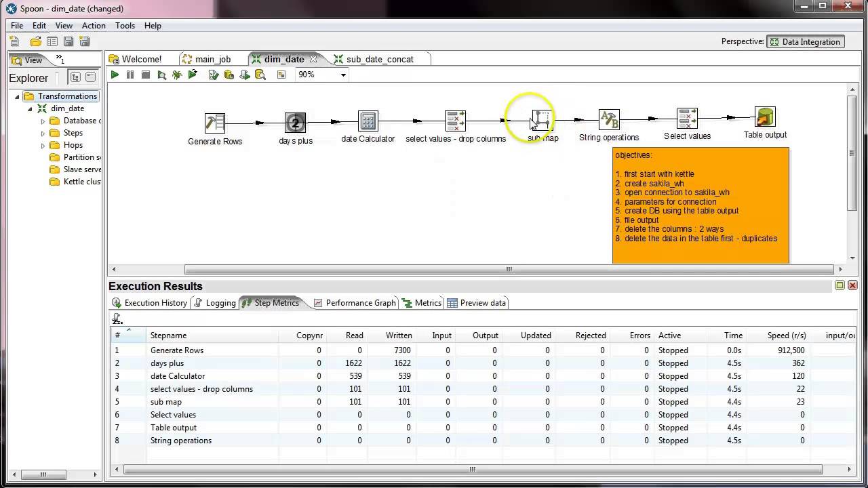Screen dimensions: 868x488
Task: Switch to the sub_date_concat tab
Action: point(380,59)
